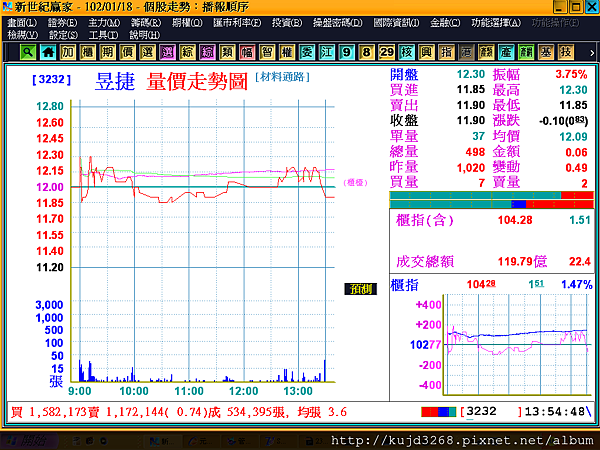Click the 預測 forecast button
This screenshot has width=600, height=450.
360,289
